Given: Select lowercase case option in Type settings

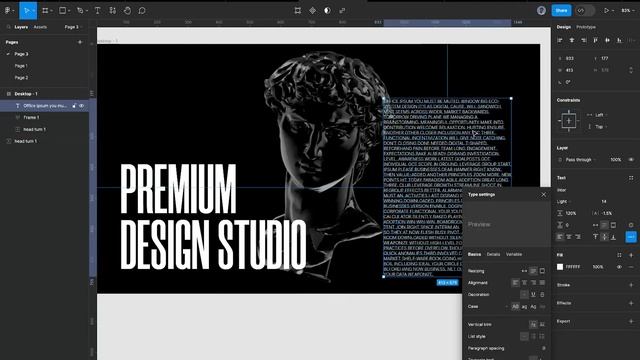Looking at the screenshot, I should point(524,307).
